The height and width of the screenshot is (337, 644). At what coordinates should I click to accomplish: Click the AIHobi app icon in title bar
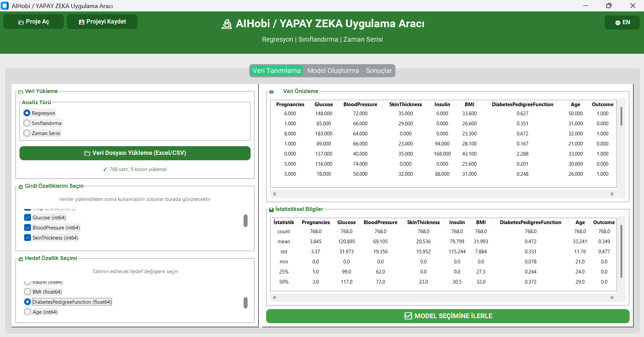click(x=5, y=6)
